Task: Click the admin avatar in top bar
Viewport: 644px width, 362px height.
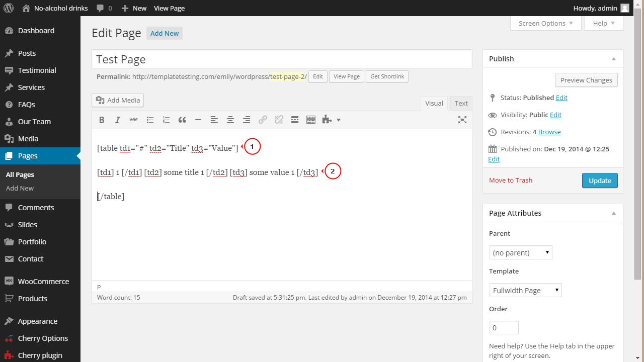Action: pyautogui.click(x=624, y=8)
